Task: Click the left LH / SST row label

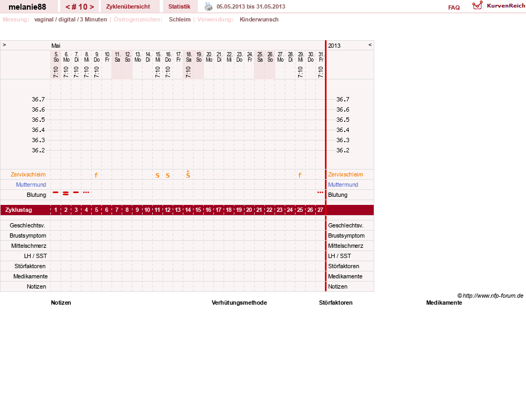Action: click(x=35, y=256)
